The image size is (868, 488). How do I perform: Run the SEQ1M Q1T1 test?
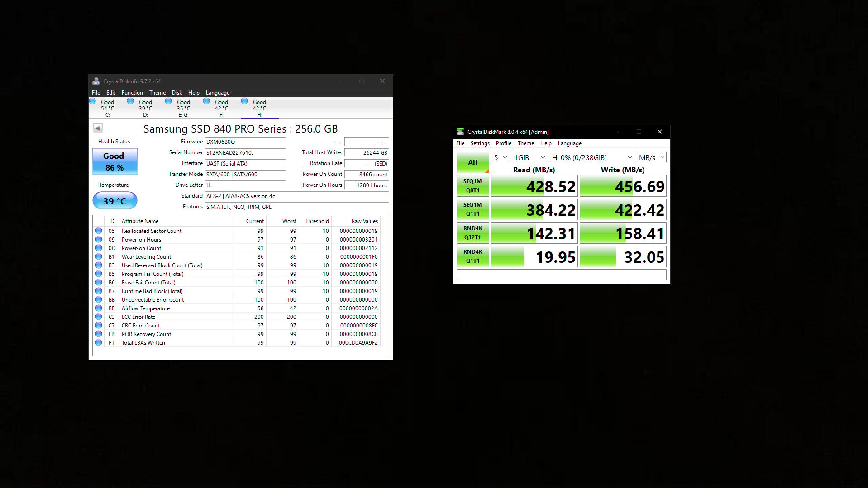472,209
